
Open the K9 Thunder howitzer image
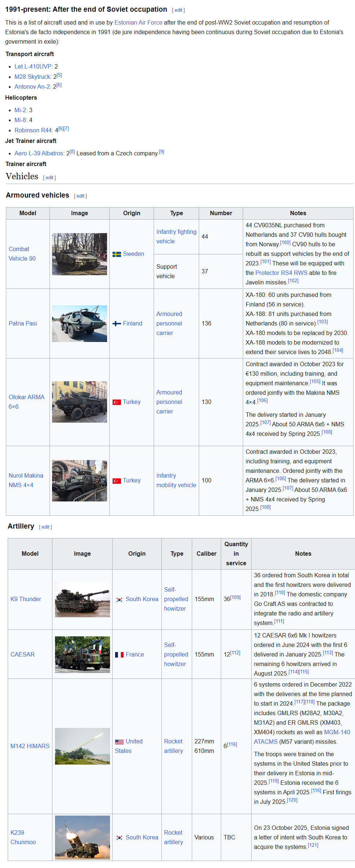point(83,599)
